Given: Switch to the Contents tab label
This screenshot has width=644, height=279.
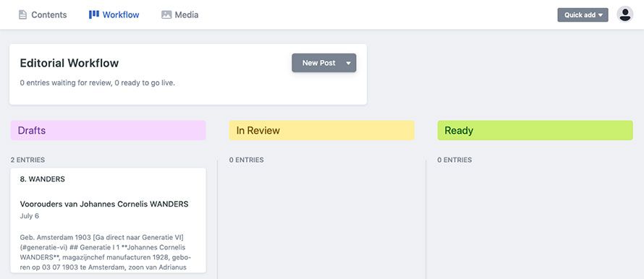Looking at the screenshot, I should click(x=49, y=14).
